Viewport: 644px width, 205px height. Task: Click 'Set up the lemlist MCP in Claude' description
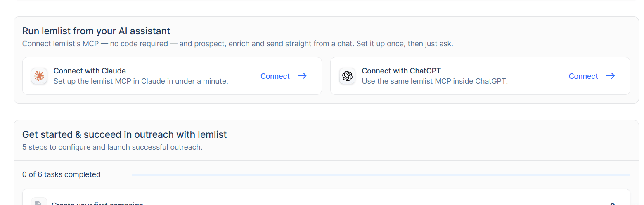[x=141, y=81]
